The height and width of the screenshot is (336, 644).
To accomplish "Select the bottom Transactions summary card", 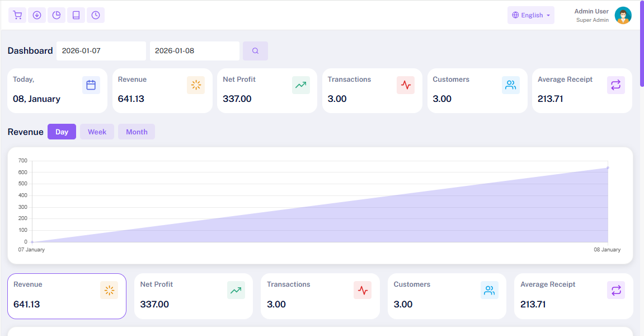I will click(319, 296).
